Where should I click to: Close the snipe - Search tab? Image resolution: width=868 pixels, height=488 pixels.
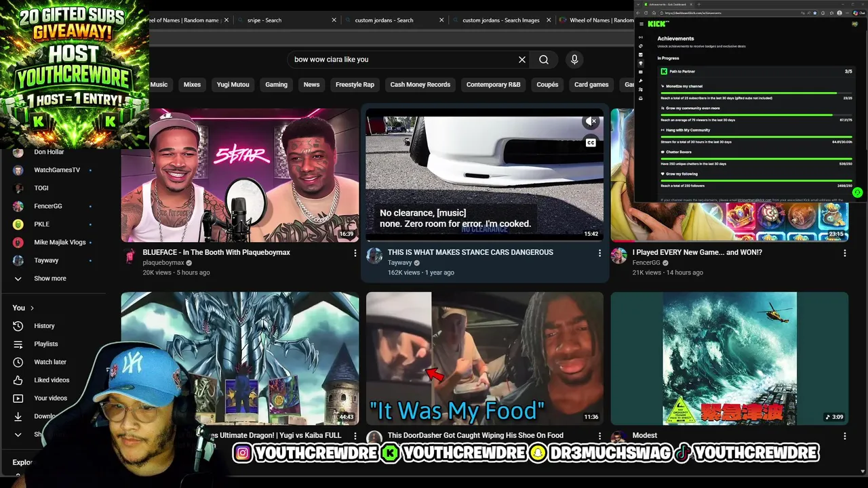tap(334, 20)
